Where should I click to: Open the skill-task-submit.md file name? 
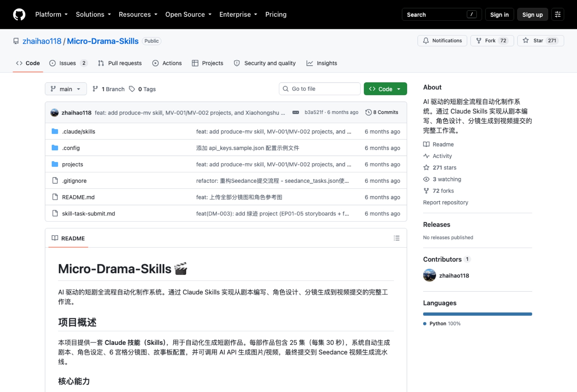point(88,213)
